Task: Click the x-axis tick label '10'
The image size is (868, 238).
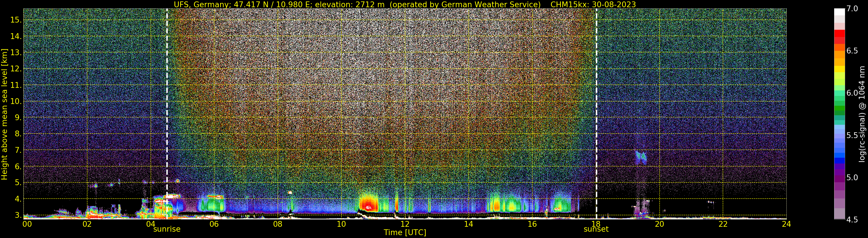Action: pos(341,224)
